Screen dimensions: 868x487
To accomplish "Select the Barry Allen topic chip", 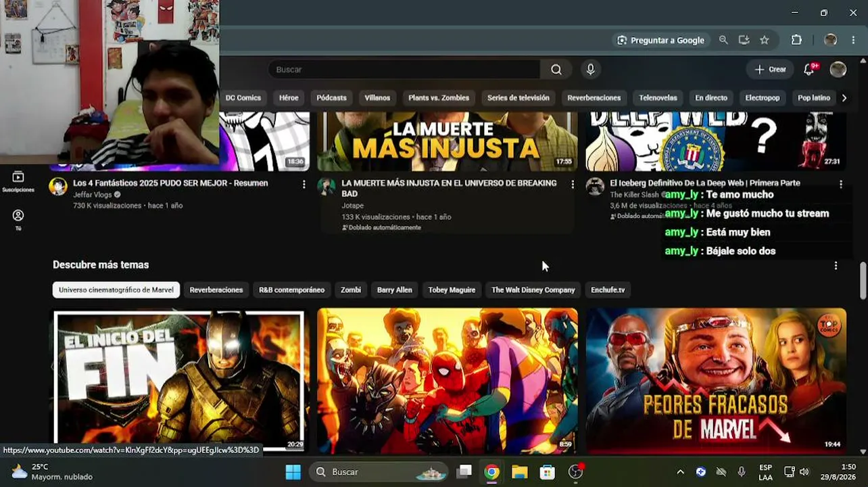I will [395, 290].
